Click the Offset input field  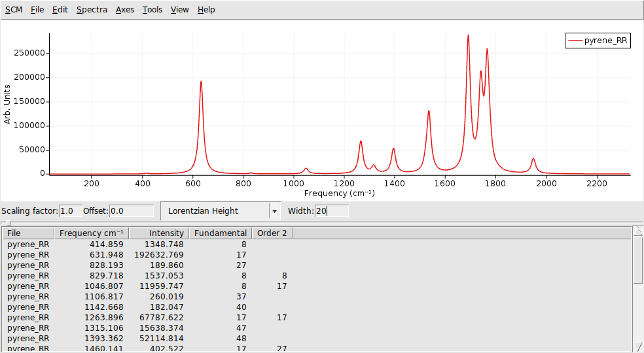point(132,211)
